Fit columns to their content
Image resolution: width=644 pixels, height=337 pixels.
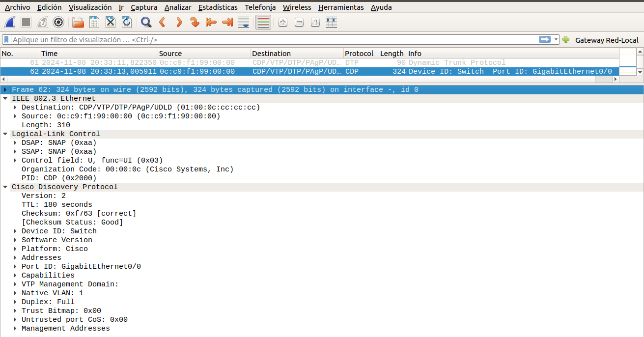click(332, 22)
